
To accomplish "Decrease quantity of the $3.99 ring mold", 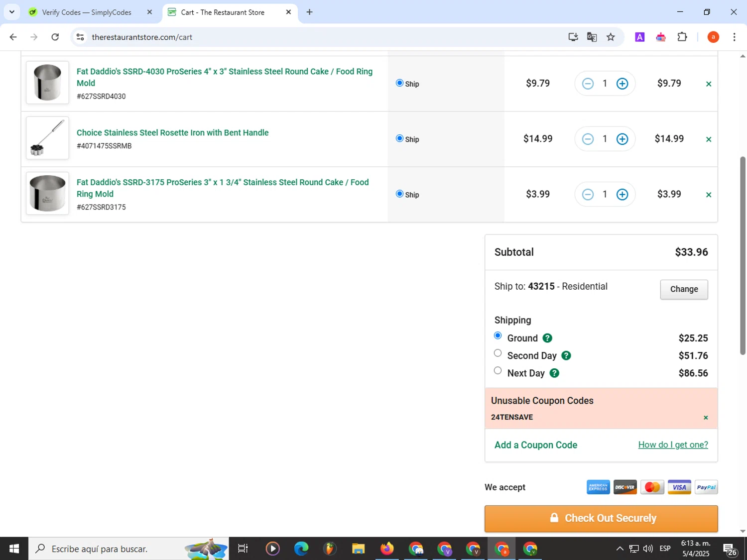I will pos(588,194).
